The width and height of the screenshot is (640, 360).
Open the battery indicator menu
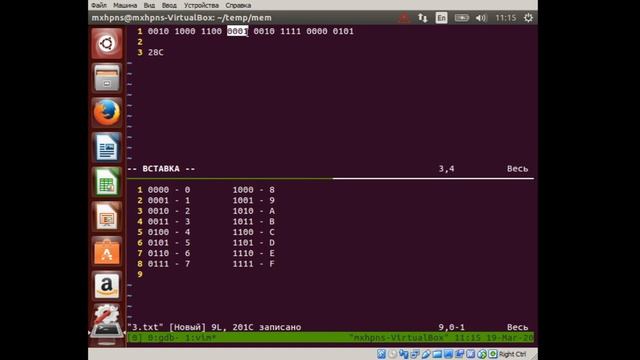coord(462,18)
